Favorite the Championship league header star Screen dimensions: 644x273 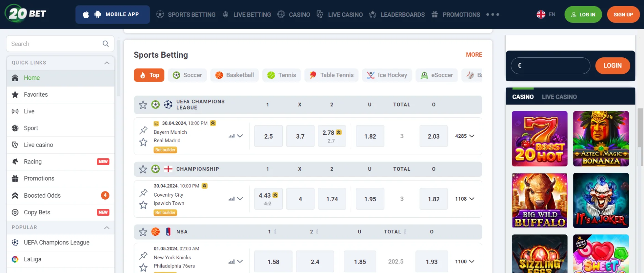click(x=143, y=169)
